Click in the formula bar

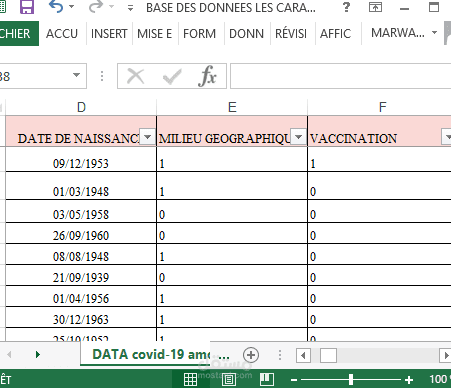(340, 76)
